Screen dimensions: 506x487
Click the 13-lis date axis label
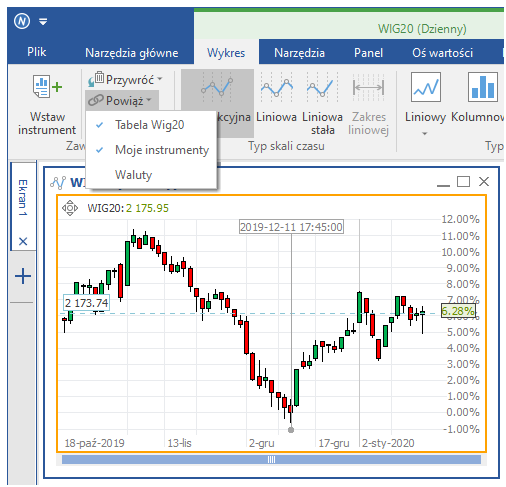pyautogui.click(x=179, y=443)
